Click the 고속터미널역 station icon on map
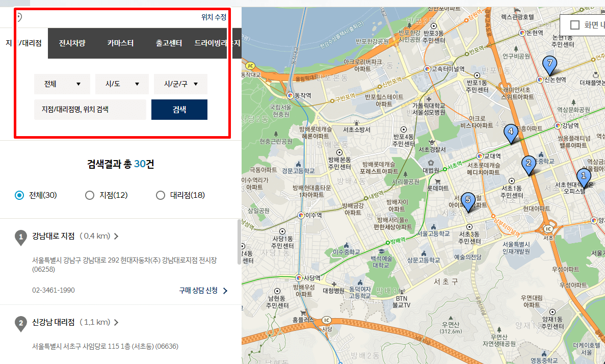This screenshot has width=605, height=364. [427, 69]
